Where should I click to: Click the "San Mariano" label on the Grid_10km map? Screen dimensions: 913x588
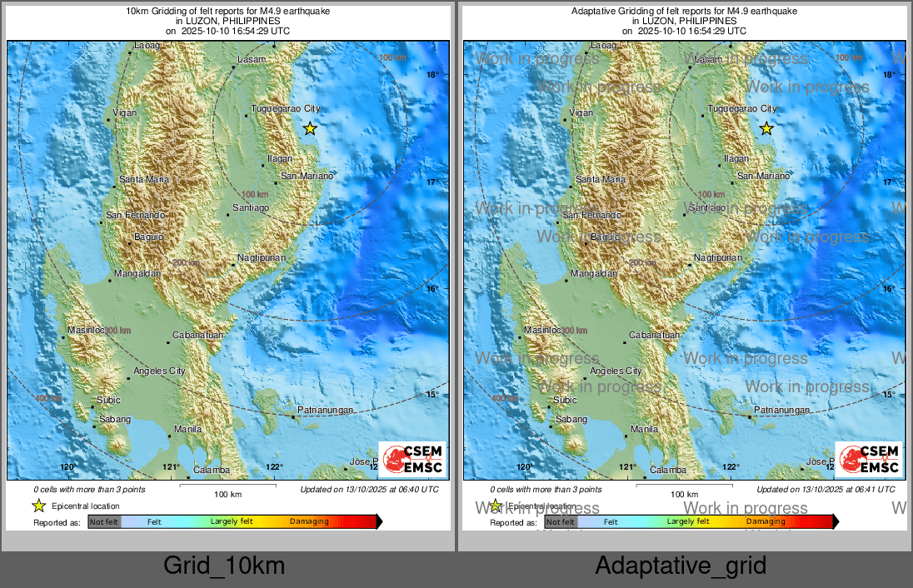coord(307,176)
